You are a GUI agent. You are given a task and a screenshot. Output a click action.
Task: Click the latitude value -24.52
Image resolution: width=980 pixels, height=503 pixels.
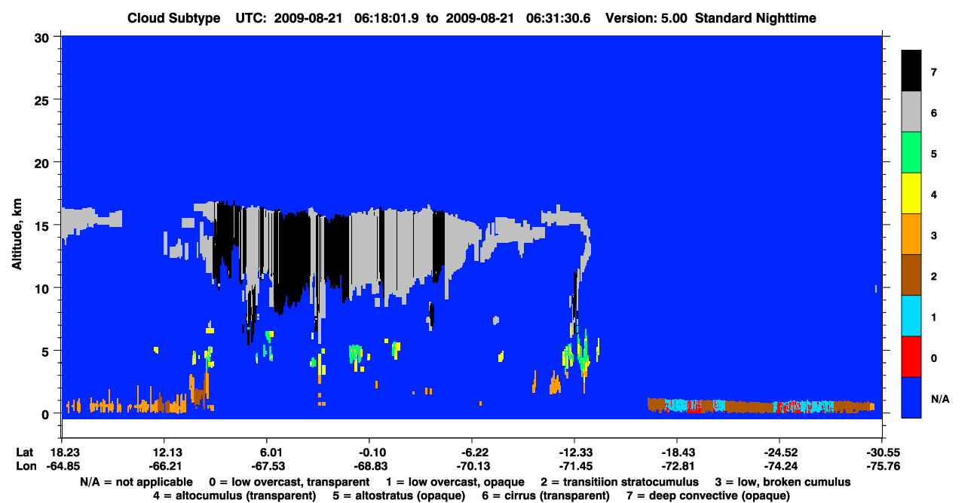[x=779, y=452]
